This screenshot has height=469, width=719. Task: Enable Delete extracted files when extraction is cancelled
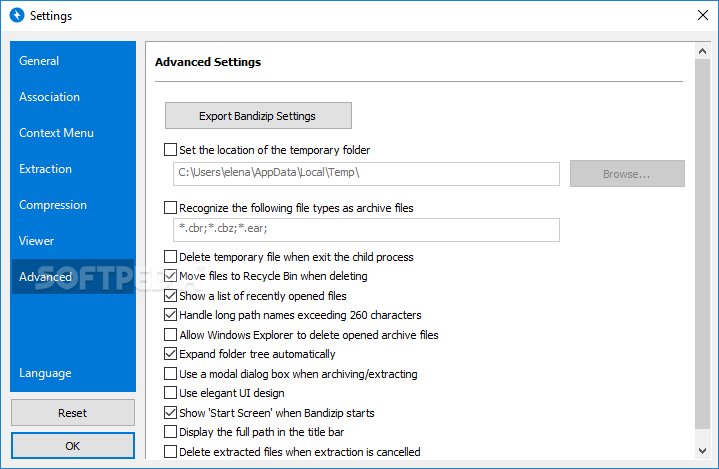[171, 452]
